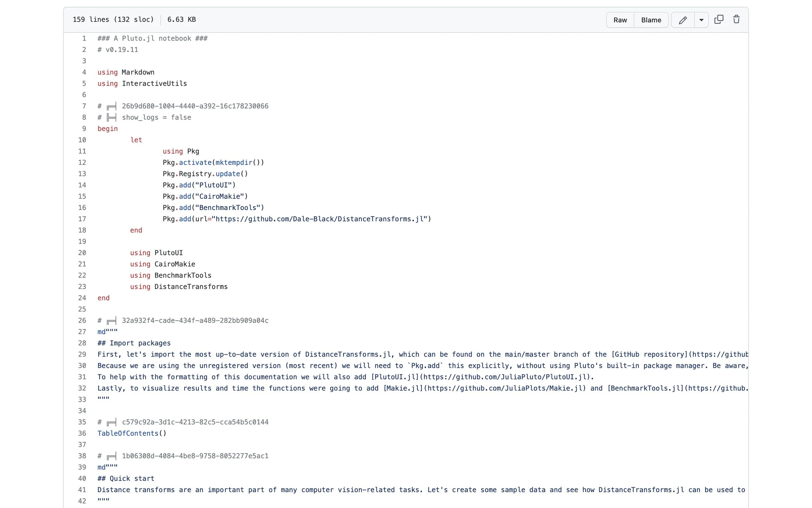Click the 'using CairoMakie' line
812x508 pixels.
[x=162, y=265]
